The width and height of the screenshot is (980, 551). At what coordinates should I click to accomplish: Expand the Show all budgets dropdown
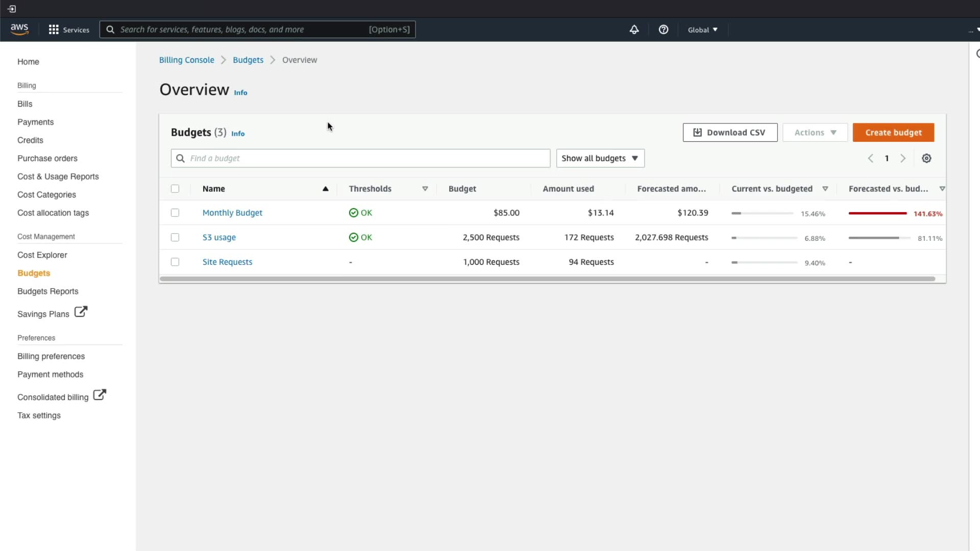(x=600, y=158)
